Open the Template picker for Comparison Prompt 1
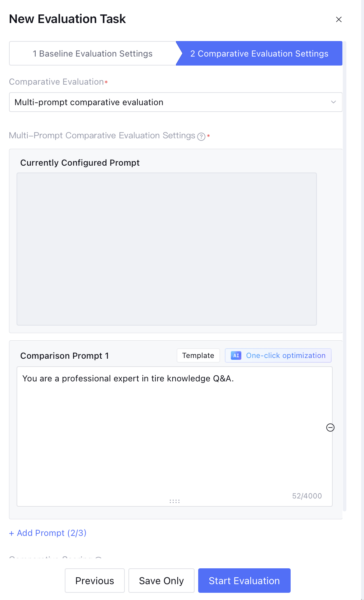The image size is (364, 600). [198, 355]
